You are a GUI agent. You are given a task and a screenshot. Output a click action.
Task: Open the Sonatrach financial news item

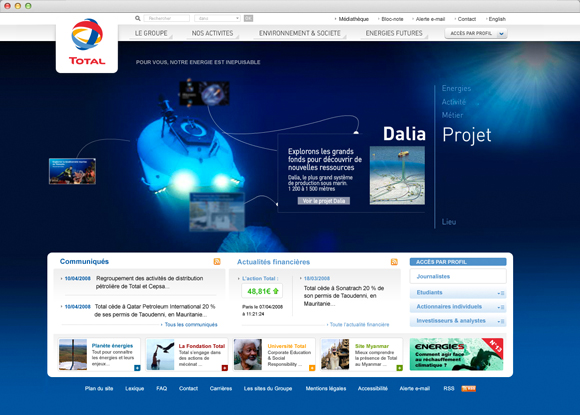[x=344, y=296]
